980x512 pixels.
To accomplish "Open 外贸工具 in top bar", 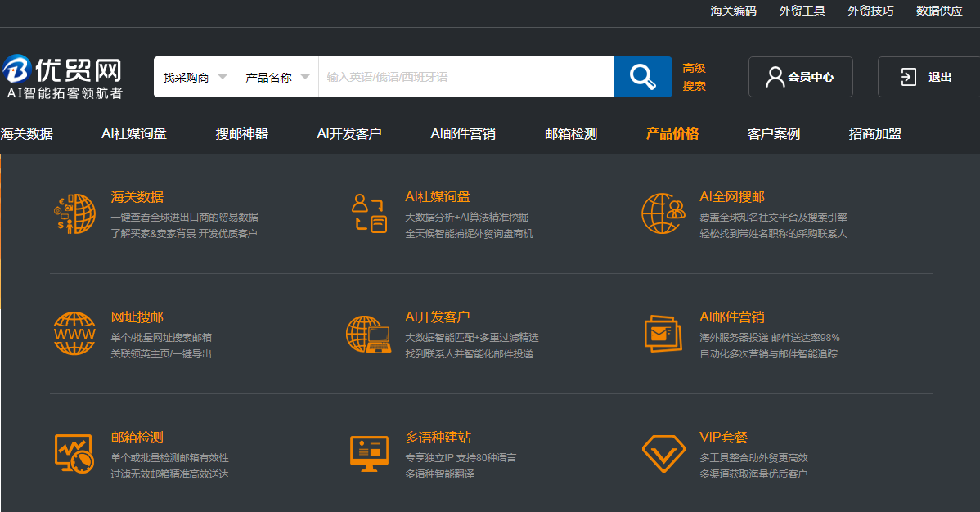I will (x=802, y=11).
